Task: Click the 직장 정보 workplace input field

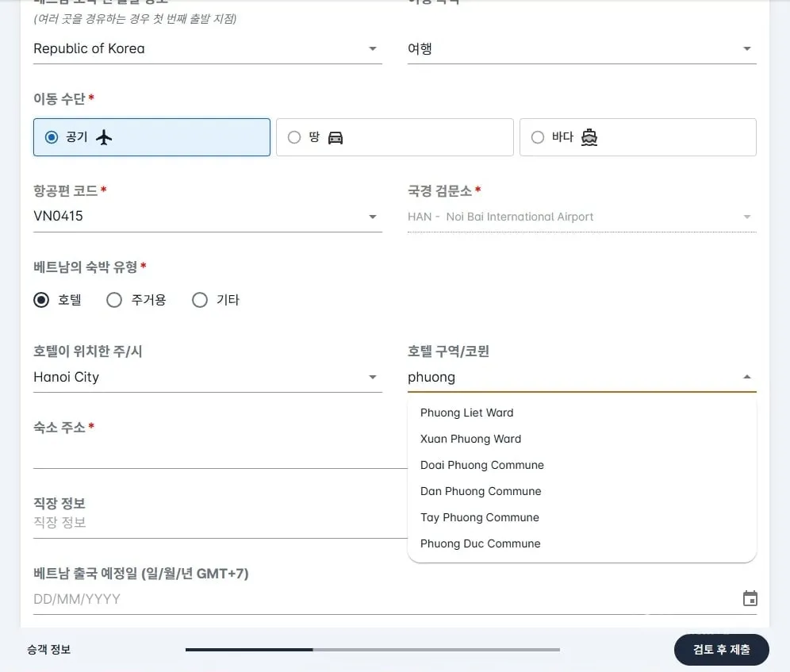Action: (x=221, y=523)
